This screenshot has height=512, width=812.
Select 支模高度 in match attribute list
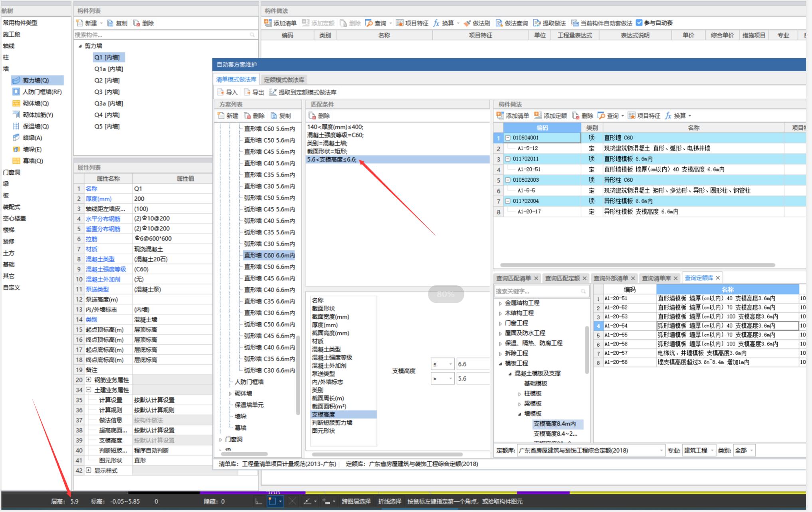pos(343,415)
